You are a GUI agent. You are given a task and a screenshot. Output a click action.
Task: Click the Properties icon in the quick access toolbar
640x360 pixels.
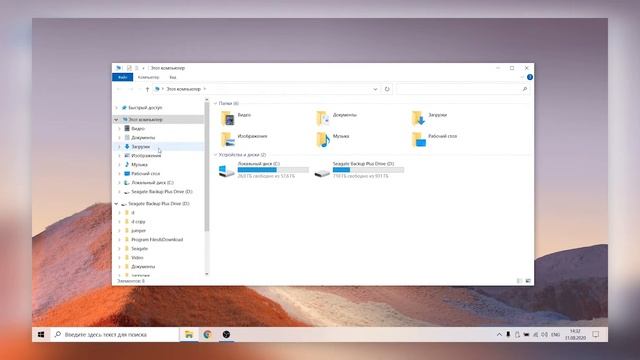pos(129,68)
